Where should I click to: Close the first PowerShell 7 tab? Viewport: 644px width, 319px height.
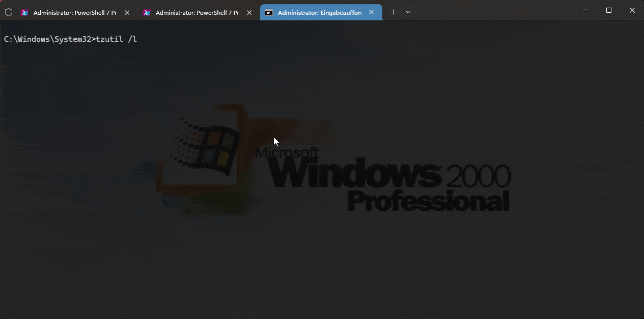(127, 13)
